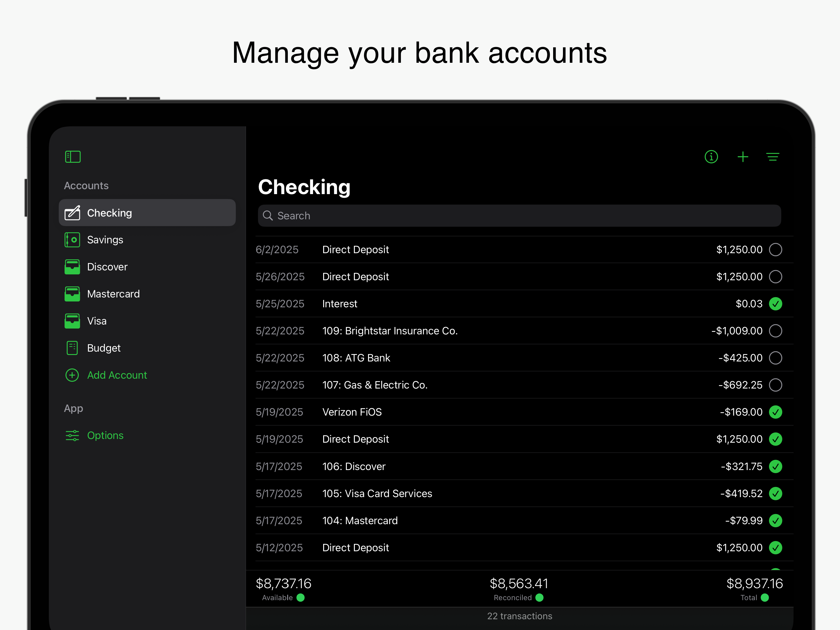Click the -$1,009.00 amount
The height and width of the screenshot is (630, 840).
tap(737, 331)
